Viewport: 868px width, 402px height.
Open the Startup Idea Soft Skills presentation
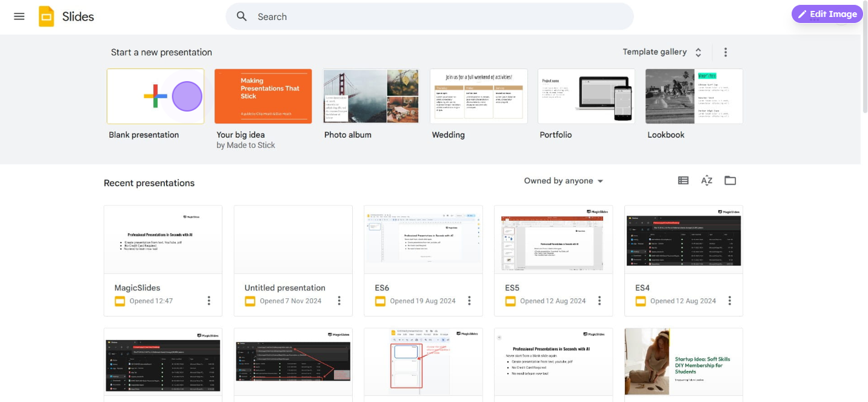684,363
